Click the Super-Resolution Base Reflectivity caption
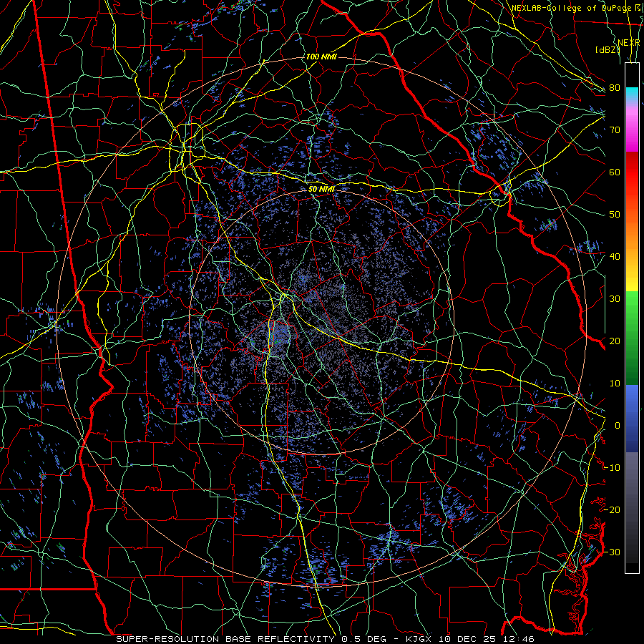 point(225,639)
